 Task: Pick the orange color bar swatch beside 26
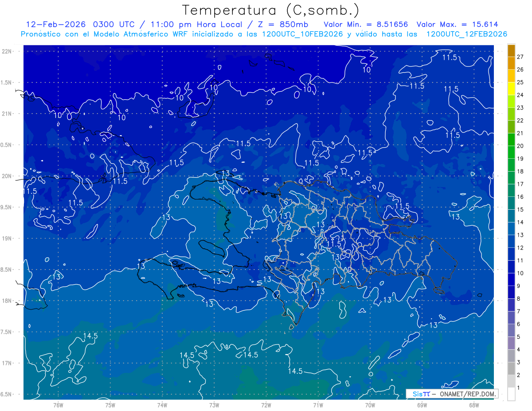(511, 63)
